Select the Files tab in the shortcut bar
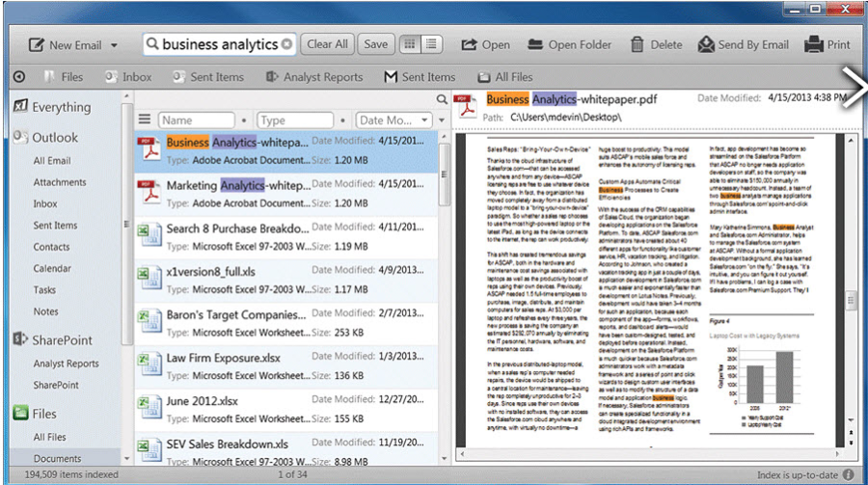This screenshot has height=485, width=868. 64,77
